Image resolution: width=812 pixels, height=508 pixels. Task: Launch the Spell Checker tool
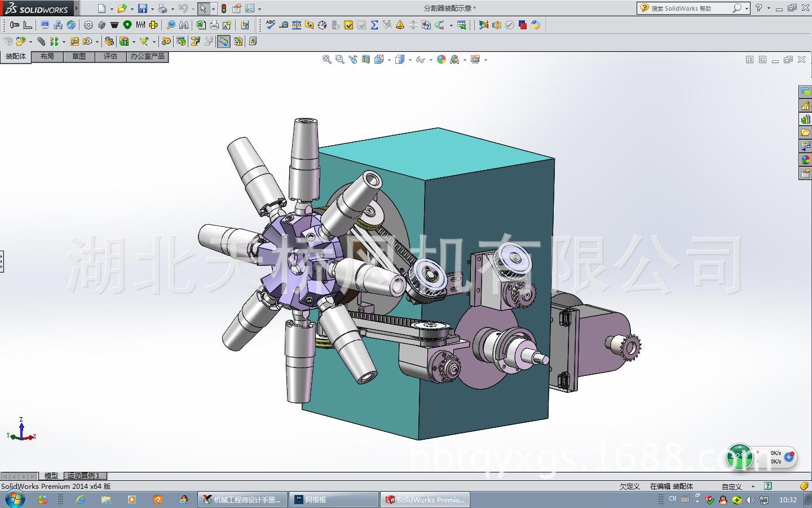271,25
